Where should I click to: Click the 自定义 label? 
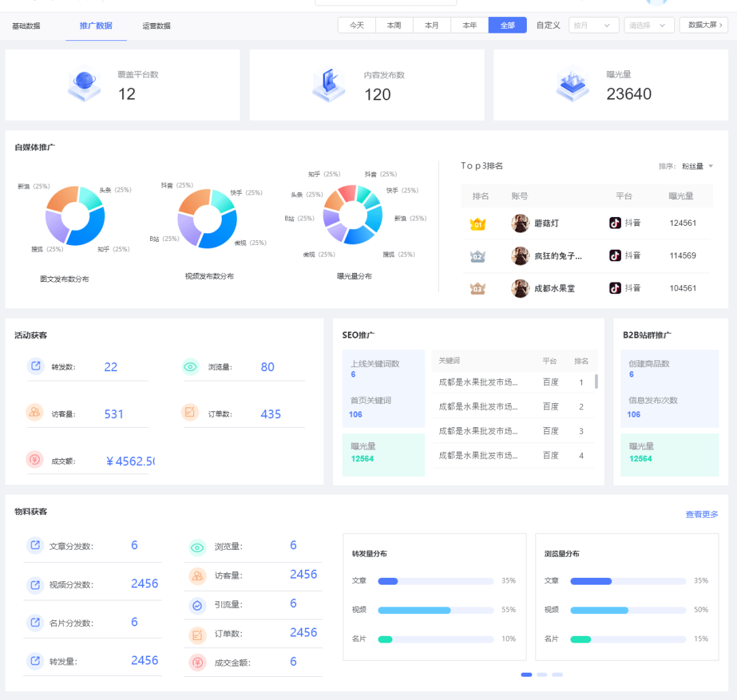(x=548, y=25)
